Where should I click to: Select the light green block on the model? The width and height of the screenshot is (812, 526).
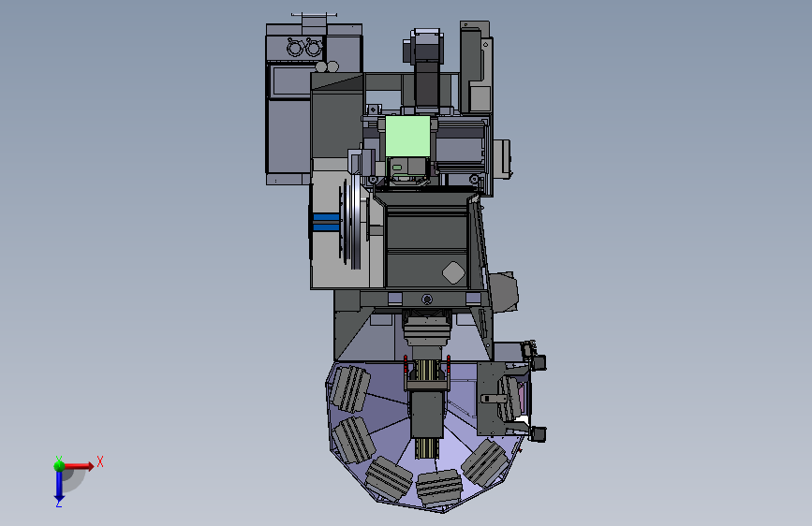[407, 136]
